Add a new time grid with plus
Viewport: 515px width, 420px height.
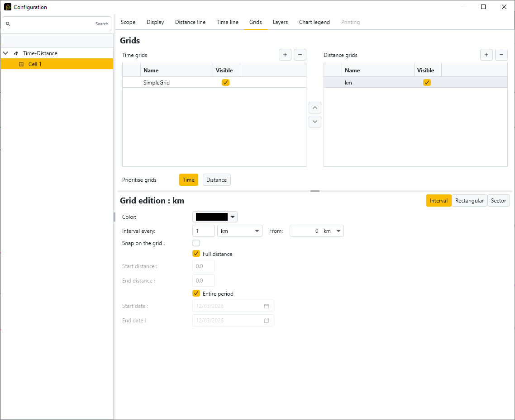(x=285, y=55)
